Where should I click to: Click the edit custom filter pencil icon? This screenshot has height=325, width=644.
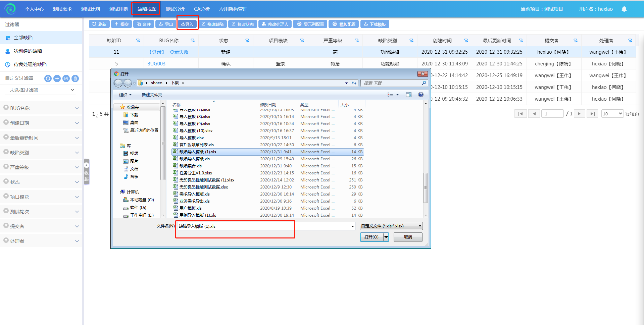66,78
